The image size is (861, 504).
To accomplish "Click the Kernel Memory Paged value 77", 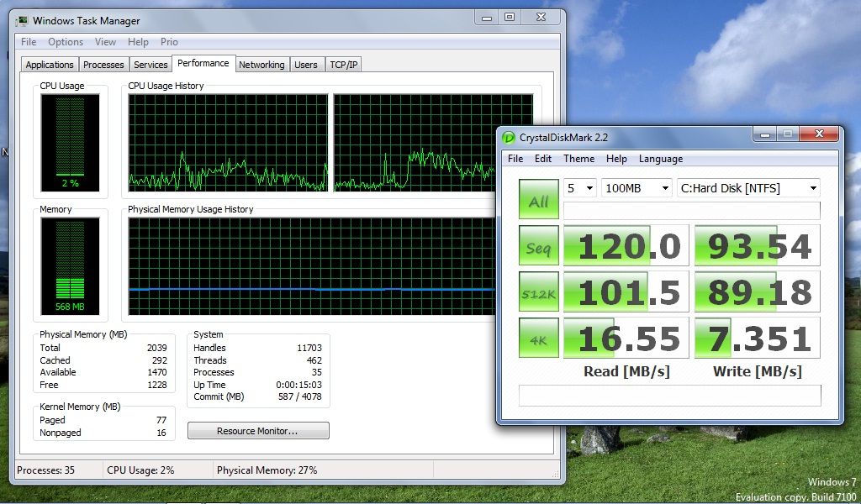I will (x=161, y=420).
